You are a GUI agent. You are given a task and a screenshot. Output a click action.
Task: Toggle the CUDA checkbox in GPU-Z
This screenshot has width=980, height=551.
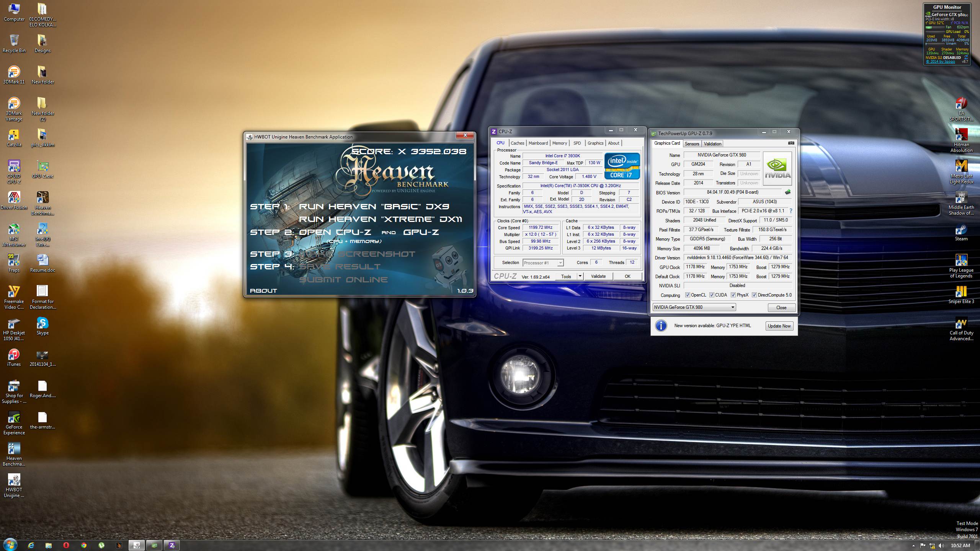(712, 295)
